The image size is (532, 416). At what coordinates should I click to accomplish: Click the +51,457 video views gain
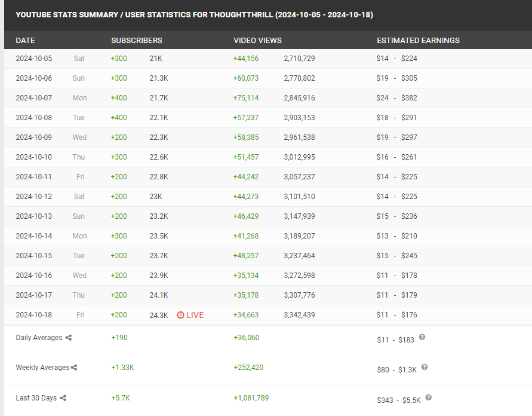246,157
